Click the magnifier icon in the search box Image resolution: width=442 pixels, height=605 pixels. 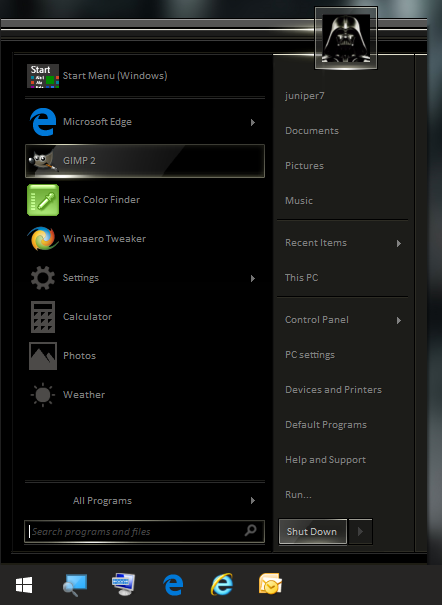[x=251, y=530]
